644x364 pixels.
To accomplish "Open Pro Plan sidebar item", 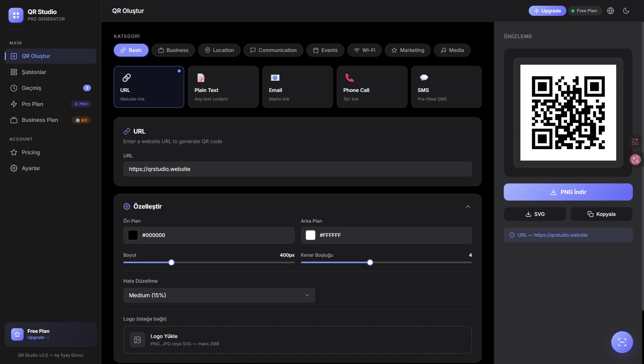I will pos(51,104).
